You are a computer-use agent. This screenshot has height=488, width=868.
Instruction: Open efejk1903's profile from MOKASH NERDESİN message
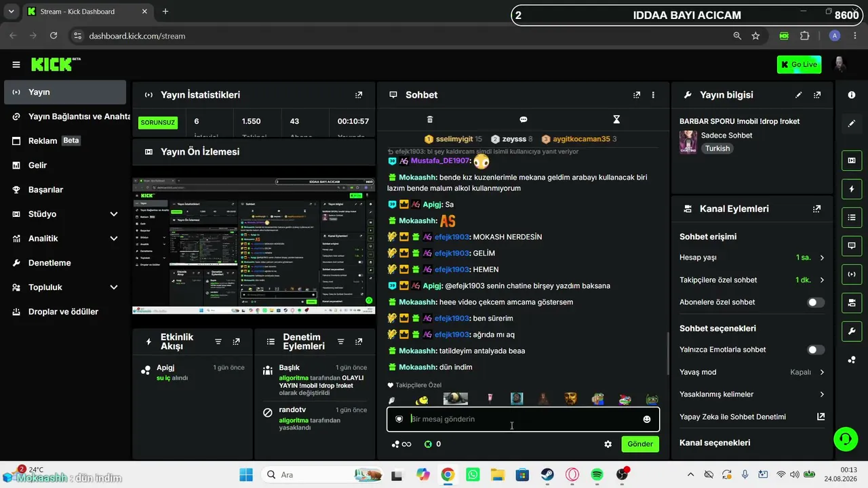[x=452, y=237]
